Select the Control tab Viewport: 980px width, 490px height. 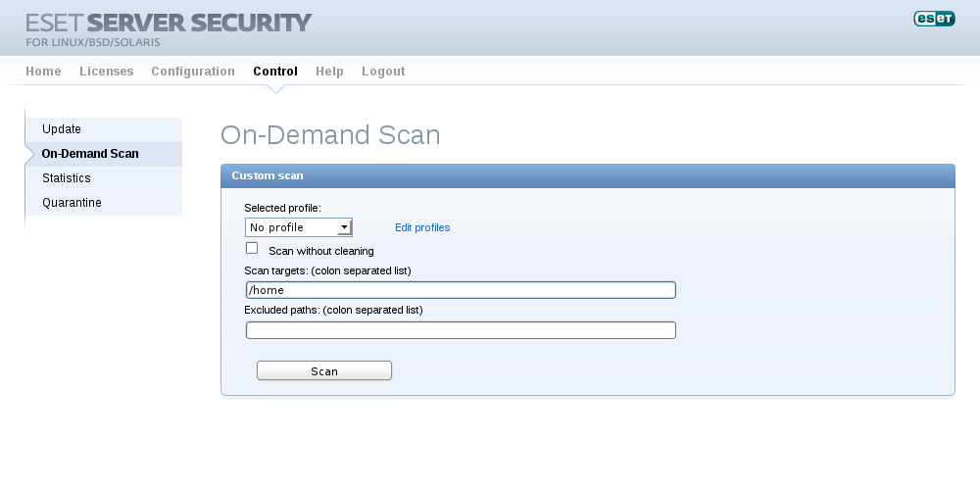point(275,72)
